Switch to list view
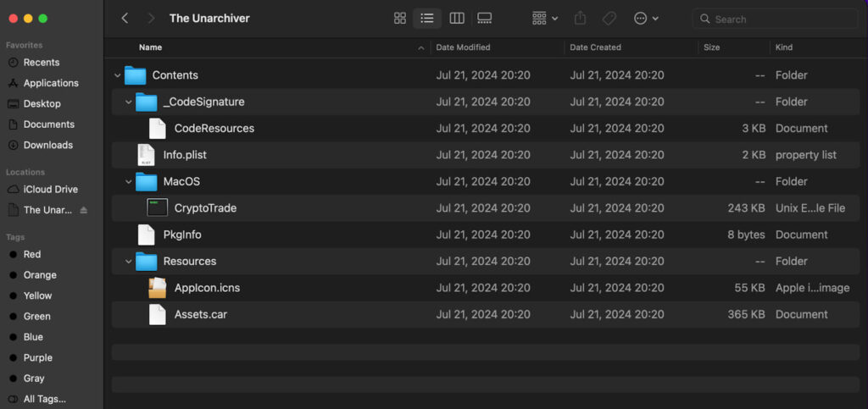868x409 pixels. pyautogui.click(x=427, y=19)
